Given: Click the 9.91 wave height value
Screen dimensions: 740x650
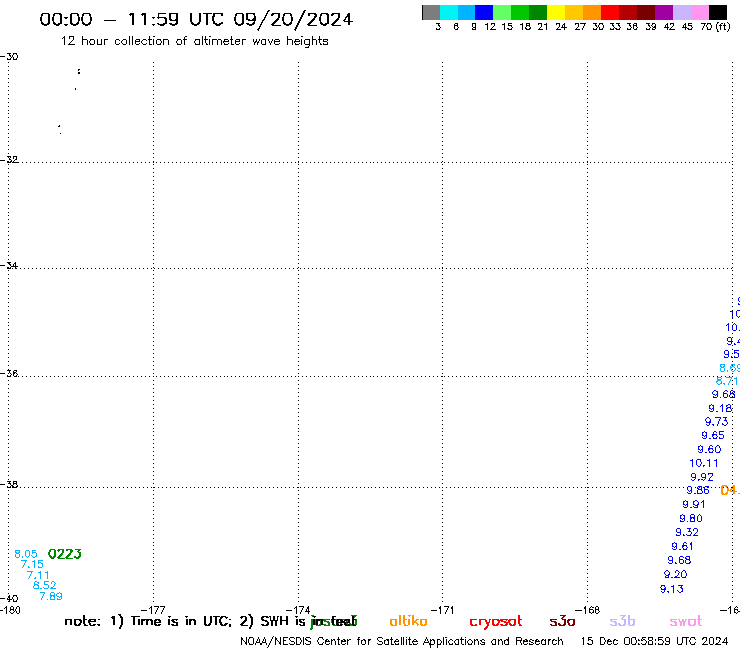Looking at the screenshot, I should click(x=694, y=505).
